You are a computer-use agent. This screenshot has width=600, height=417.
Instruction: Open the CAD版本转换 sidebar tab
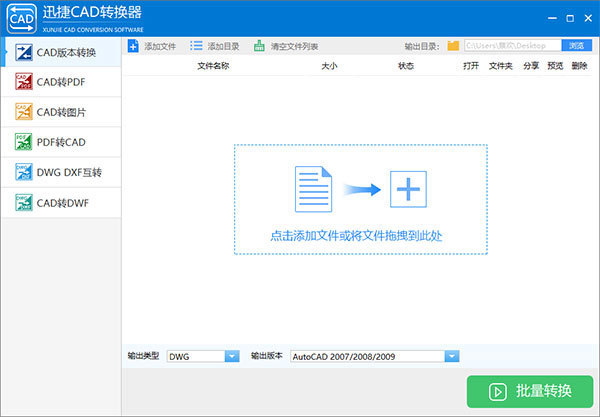click(x=61, y=52)
